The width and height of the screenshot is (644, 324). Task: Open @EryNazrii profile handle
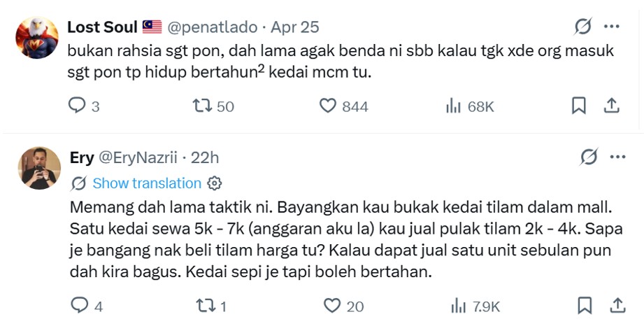tap(141, 157)
